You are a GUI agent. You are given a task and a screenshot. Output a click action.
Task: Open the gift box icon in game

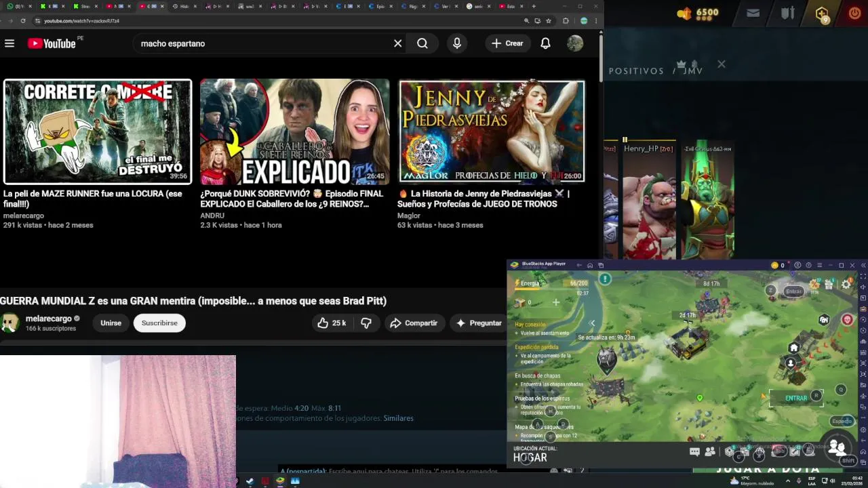pyautogui.click(x=829, y=285)
